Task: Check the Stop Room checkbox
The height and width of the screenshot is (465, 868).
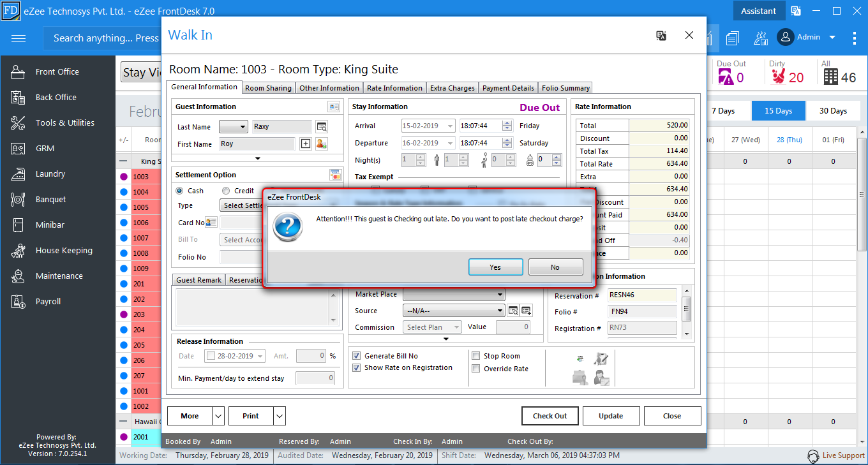Action: (476, 356)
